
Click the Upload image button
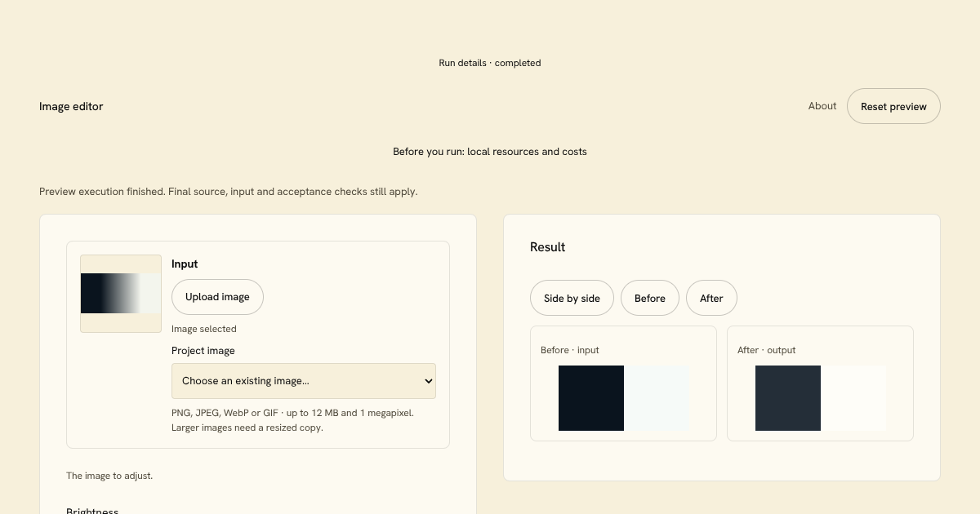point(217,297)
